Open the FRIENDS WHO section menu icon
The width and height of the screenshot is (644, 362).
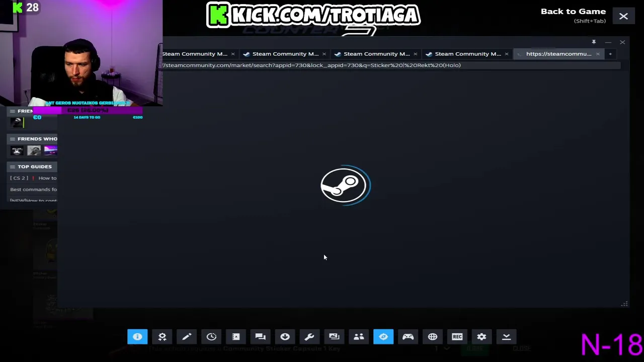pyautogui.click(x=13, y=139)
